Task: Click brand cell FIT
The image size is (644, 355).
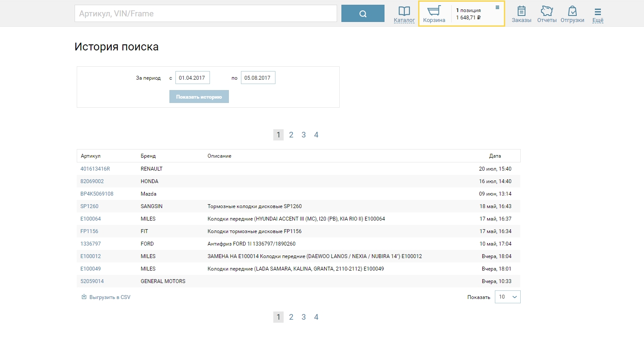Action: click(x=144, y=231)
